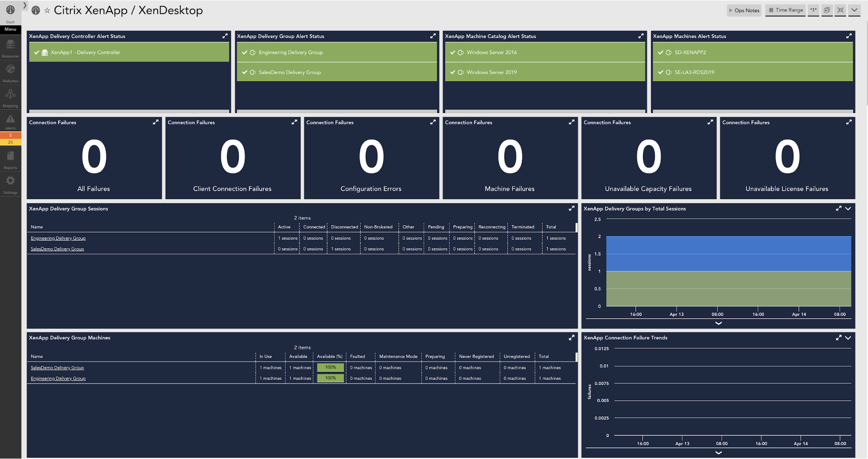Go to the Websites section
The image size is (868, 459).
(x=10, y=73)
